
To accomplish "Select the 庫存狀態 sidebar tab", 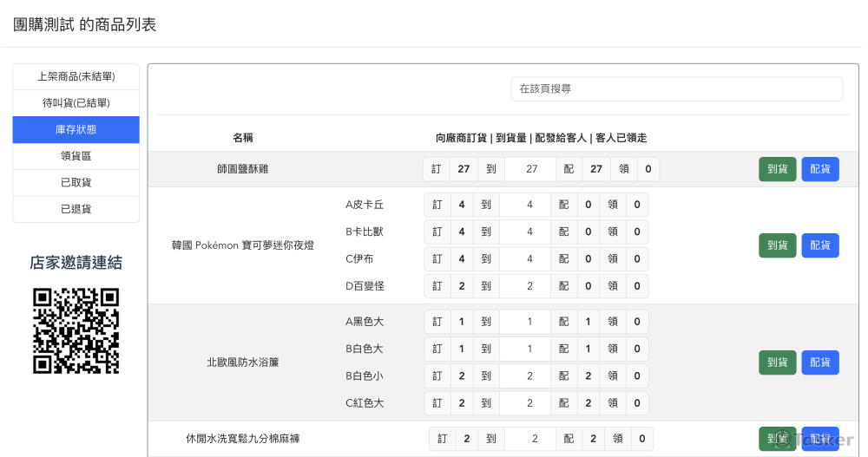I will pos(76,129).
